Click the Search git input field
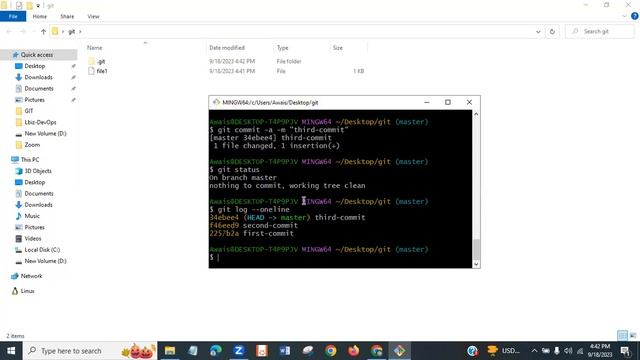The width and height of the screenshot is (640, 360). pos(600,31)
